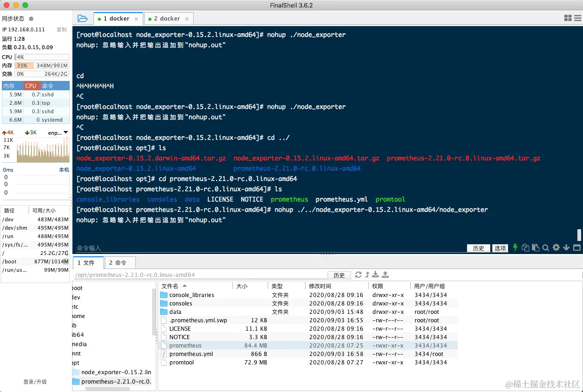Open the connection manager folder icon
The width and height of the screenshot is (583, 392).
(x=82, y=18)
